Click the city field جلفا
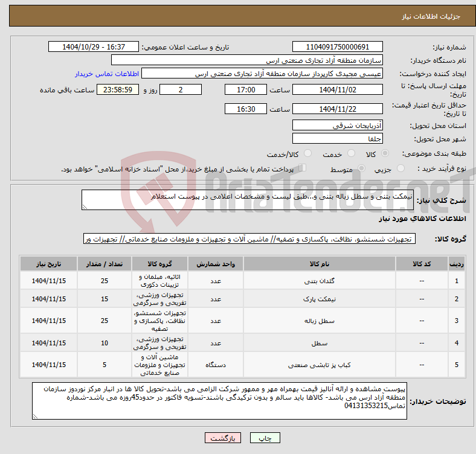The width and height of the screenshot is (476, 454). click(338, 138)
